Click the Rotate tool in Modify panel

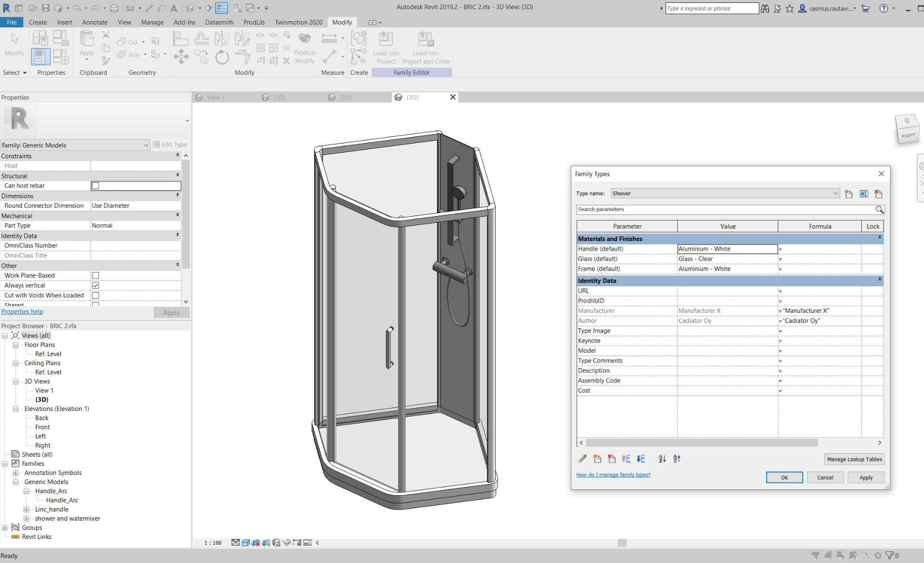tap(222, 57)
